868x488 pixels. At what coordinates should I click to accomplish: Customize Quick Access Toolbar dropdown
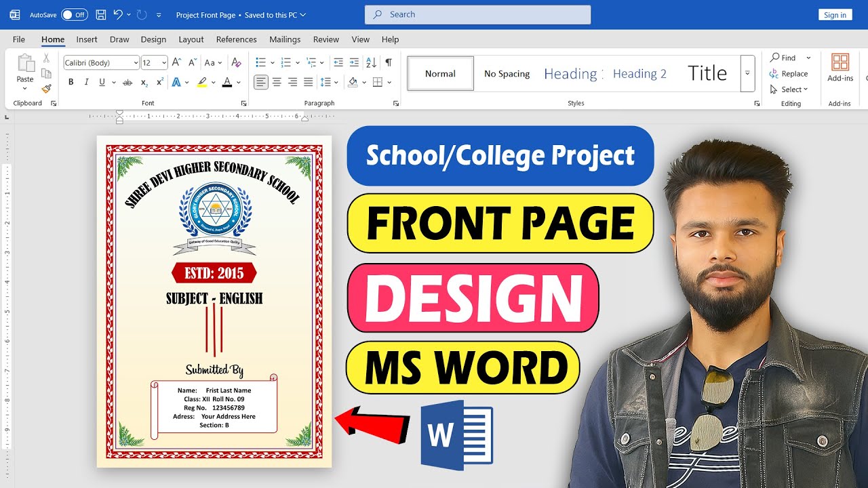(159, 15)
